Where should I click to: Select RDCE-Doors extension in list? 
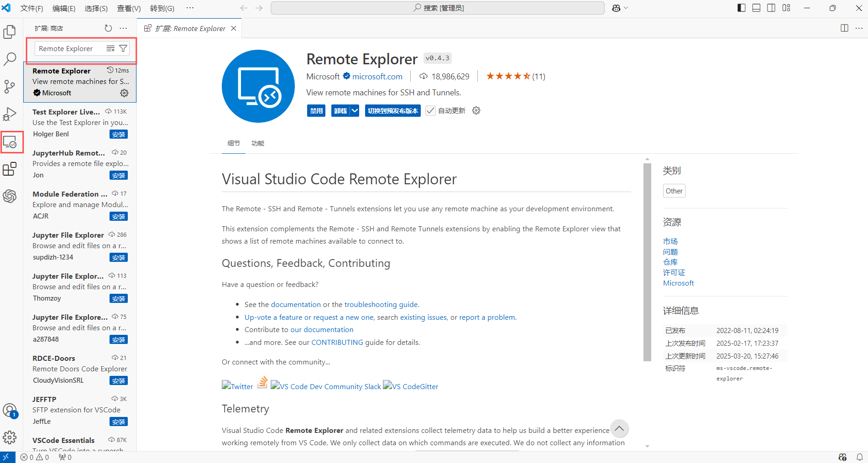coord(80,369)
